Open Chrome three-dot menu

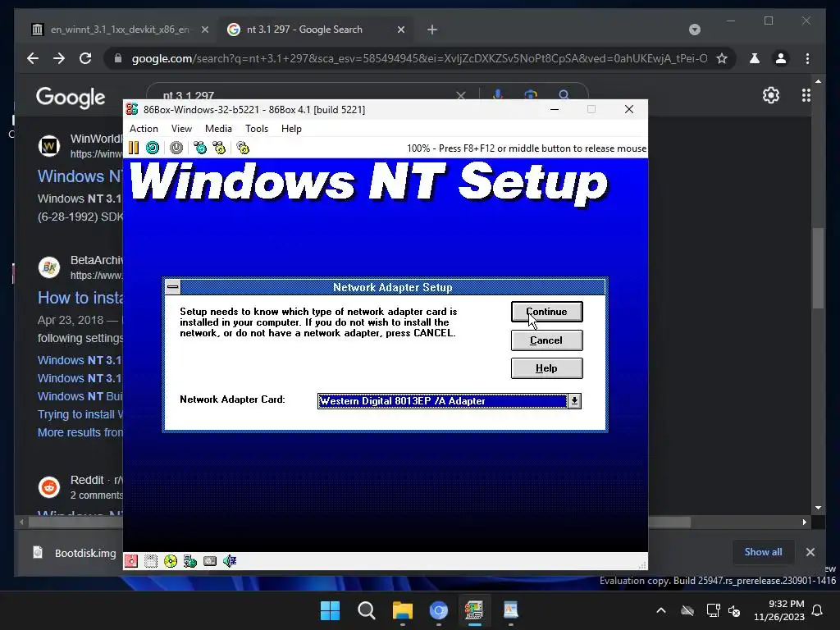click(x=807, y=58)
